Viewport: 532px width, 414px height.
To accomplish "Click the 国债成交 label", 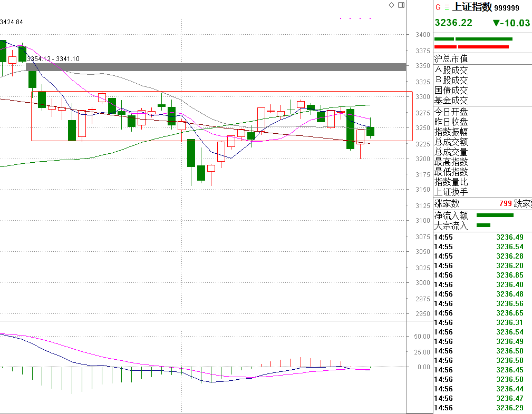I will pos(451,90).
